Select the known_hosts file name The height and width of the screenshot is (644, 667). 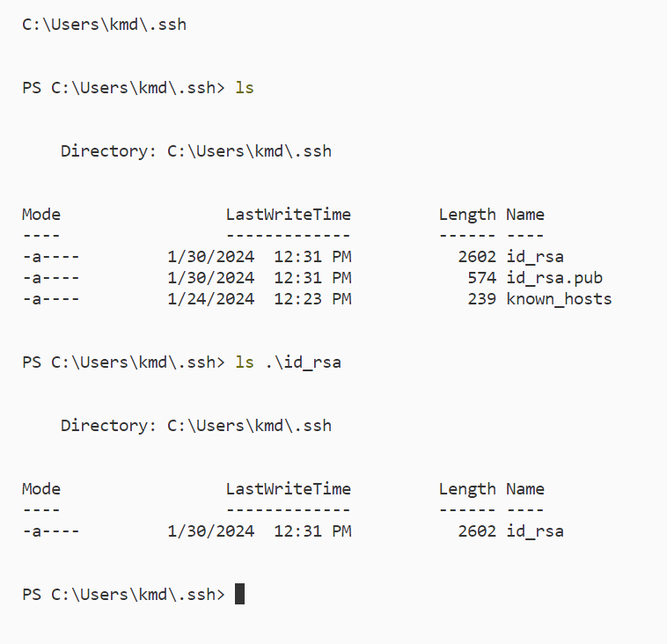559,299
